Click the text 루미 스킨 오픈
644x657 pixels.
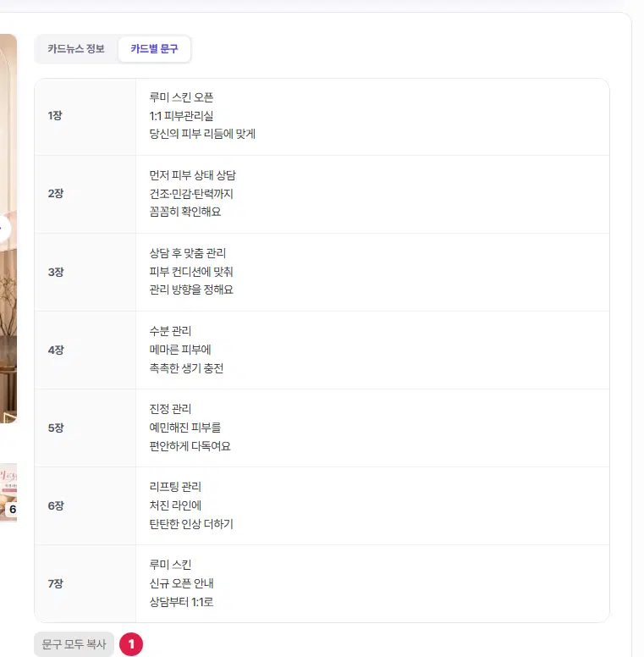(x=181, y=97)
